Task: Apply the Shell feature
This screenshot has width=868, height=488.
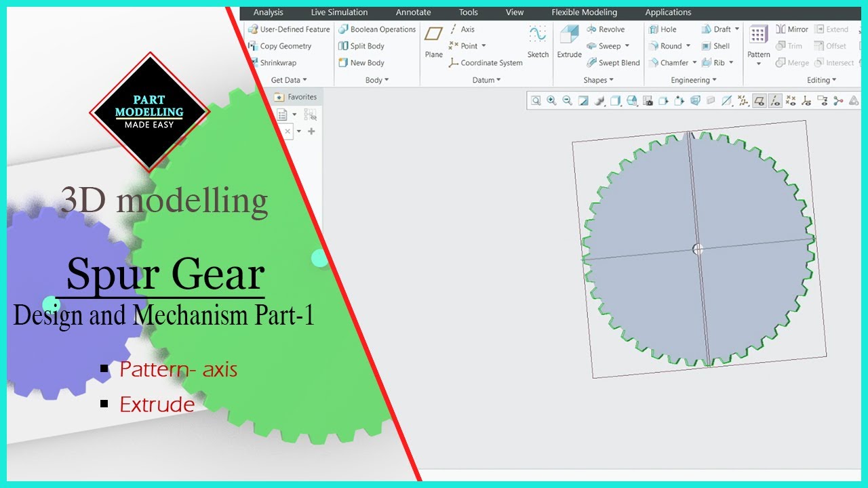Action: (715, 46)
